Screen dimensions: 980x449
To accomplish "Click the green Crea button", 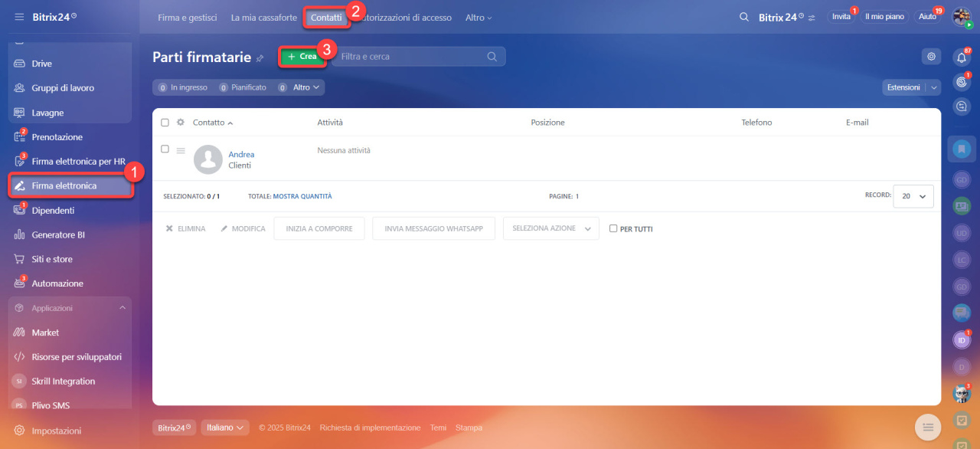I will coord(302,57).
